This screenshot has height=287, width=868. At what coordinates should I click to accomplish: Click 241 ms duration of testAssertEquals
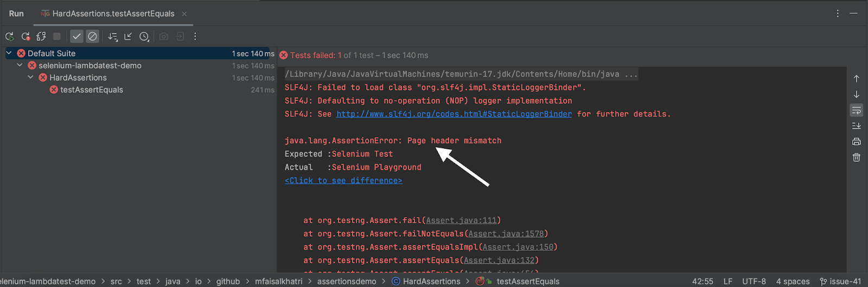263,90
